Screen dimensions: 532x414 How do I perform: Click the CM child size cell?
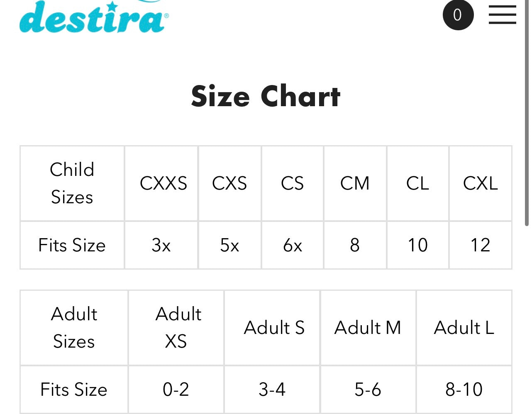(355, 183)
